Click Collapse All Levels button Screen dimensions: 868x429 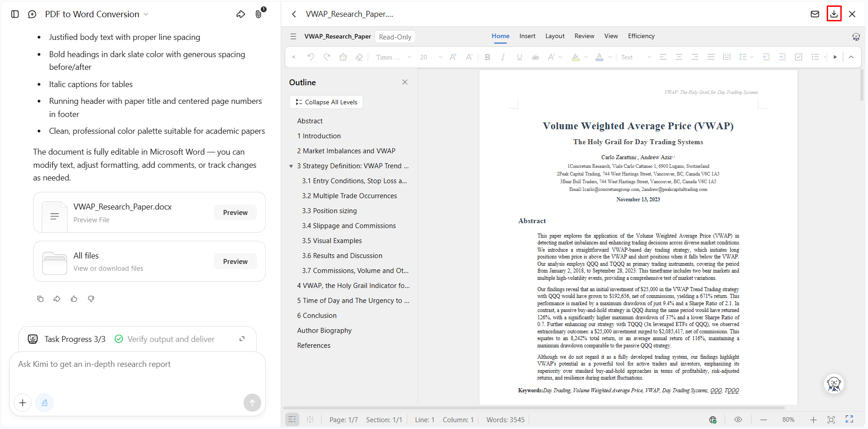[x=326, y=102]
